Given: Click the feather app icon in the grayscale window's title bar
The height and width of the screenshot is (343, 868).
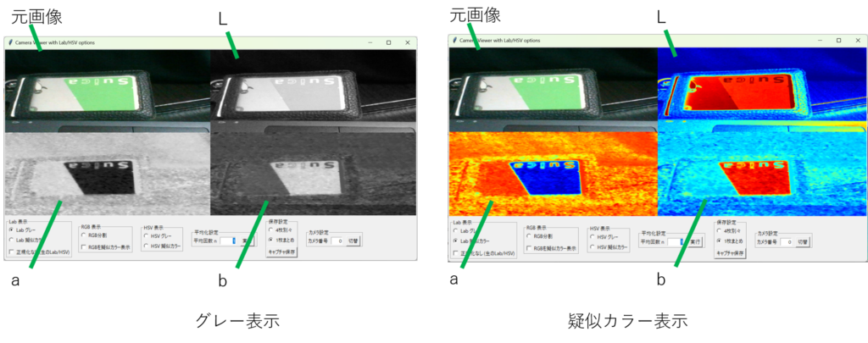Looking at the screenshot, I should [9, 42].
